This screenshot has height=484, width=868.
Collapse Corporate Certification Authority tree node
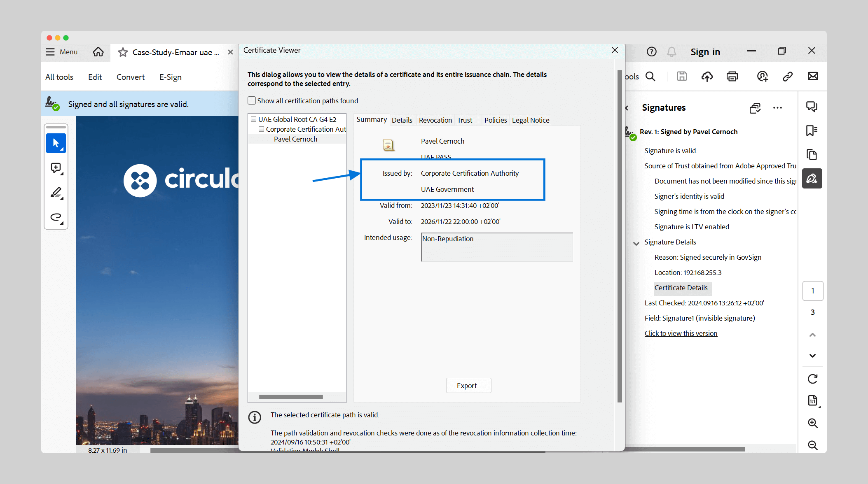pyautogui.click(x=261, y=129)
